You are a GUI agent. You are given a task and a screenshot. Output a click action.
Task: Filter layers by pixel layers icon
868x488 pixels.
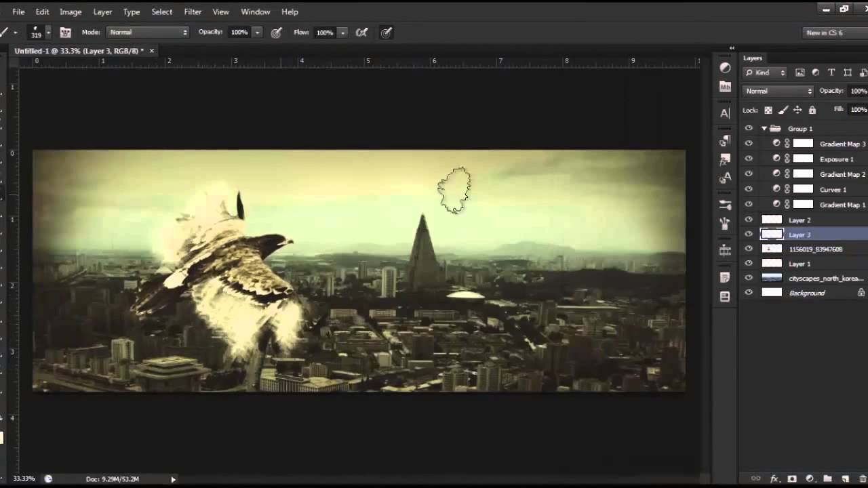point(800,73)
